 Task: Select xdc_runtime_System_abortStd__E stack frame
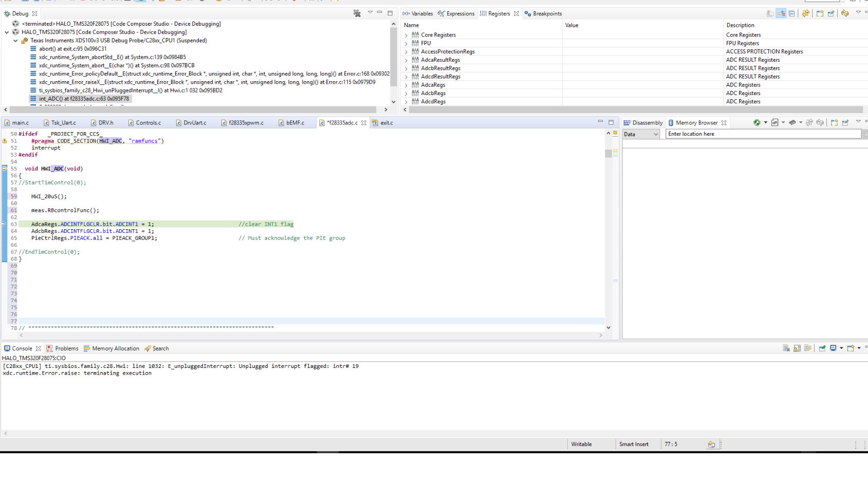point(112,57)
